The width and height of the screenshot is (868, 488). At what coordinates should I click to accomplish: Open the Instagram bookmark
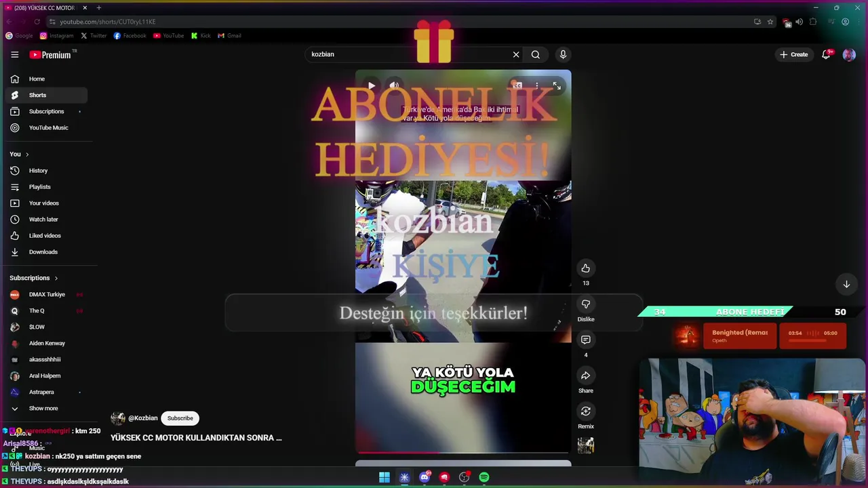click(56, 35)
